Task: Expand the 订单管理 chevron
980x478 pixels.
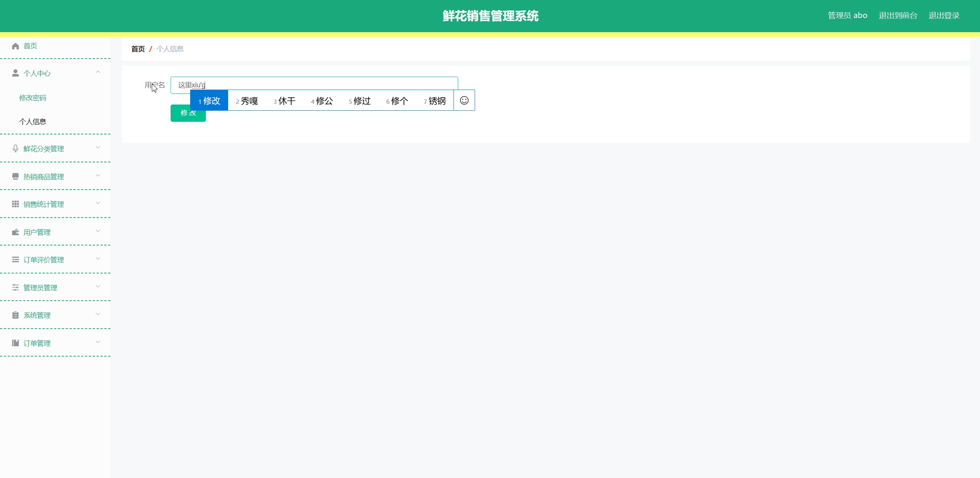Action: click(x=98, y=342)
